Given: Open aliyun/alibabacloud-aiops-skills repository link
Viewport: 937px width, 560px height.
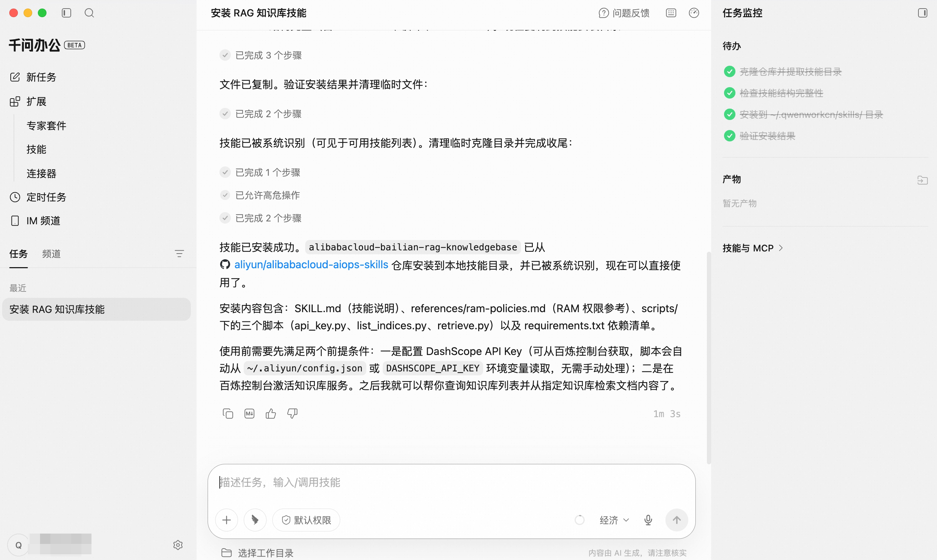Looking at the screenshot, I should (x=311, y=265).
